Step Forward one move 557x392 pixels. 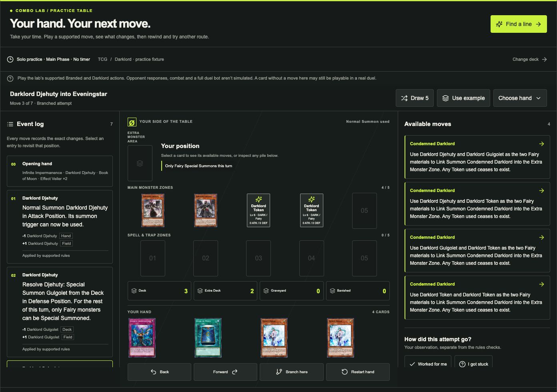(225, 372)
